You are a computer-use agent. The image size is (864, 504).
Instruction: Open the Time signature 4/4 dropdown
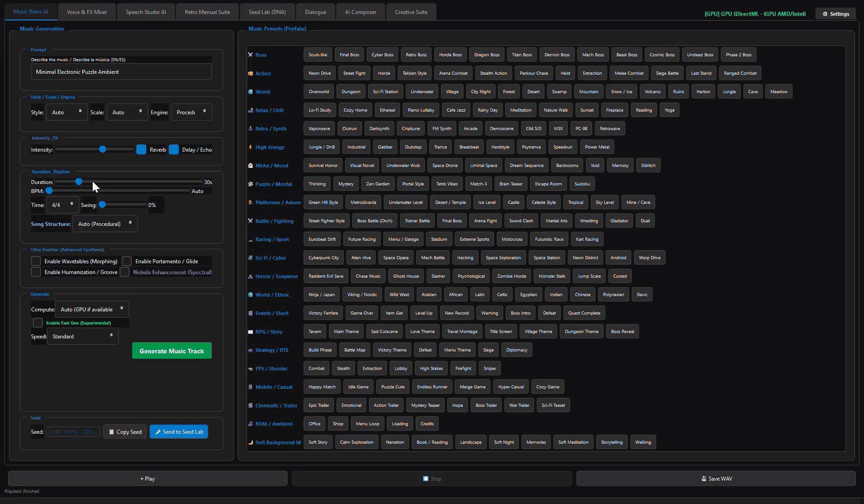coord(63,205)
